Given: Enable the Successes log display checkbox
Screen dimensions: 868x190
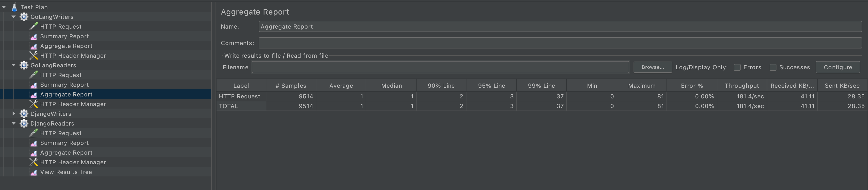Looking at the screenshot, I should tap(773, 67).
